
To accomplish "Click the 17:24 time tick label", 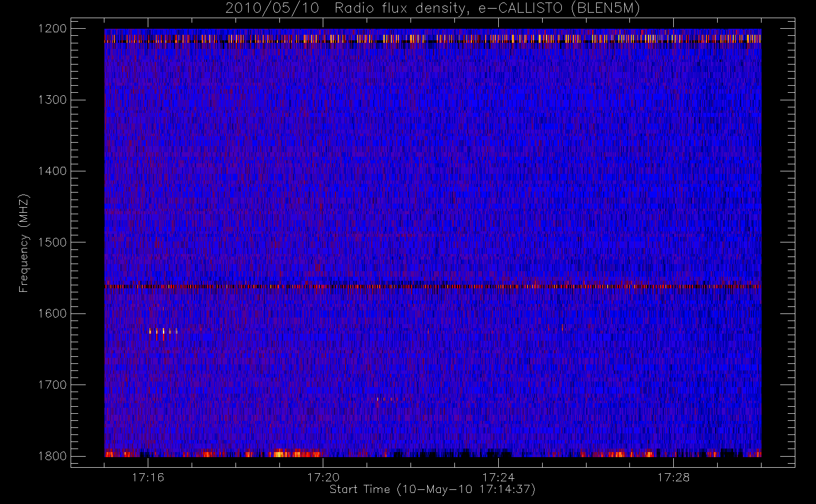I will point(498,477).
